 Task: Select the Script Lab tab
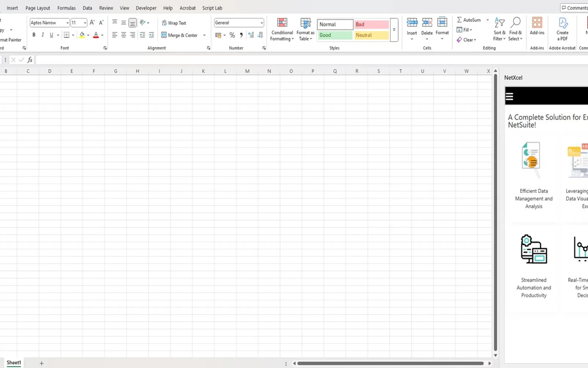pyautogui.click(x=212, y=8)
